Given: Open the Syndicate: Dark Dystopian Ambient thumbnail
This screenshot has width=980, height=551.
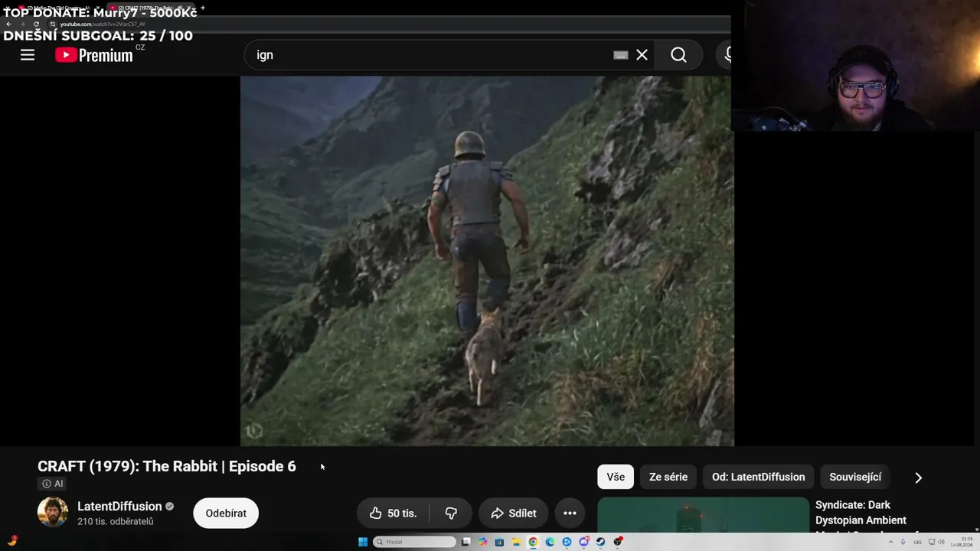Looking at the screenshot, I should 703,515.
